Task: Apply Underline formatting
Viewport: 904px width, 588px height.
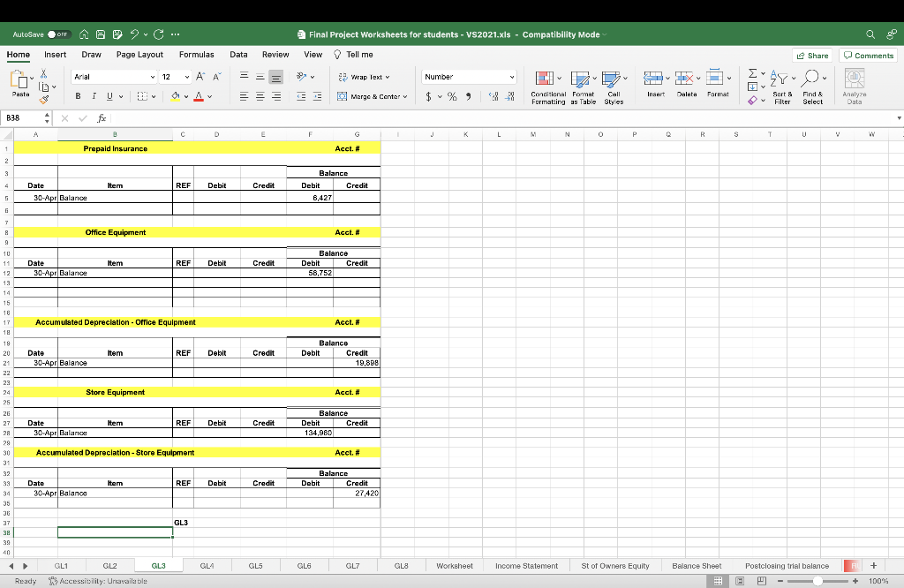Action: [x=109, y=96]
